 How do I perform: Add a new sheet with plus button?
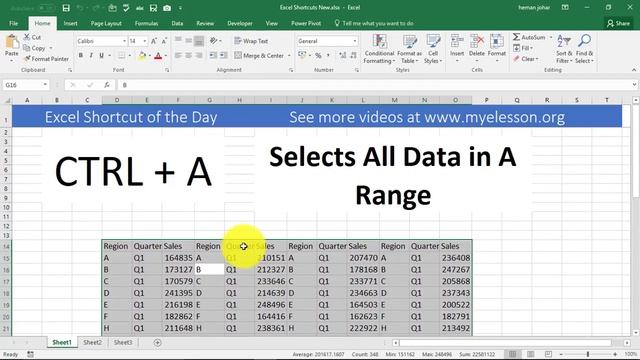(158, 343)
